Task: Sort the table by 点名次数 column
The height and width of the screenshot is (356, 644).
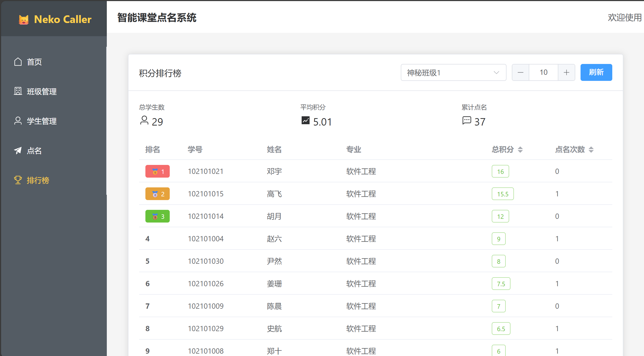Action: 591,150
